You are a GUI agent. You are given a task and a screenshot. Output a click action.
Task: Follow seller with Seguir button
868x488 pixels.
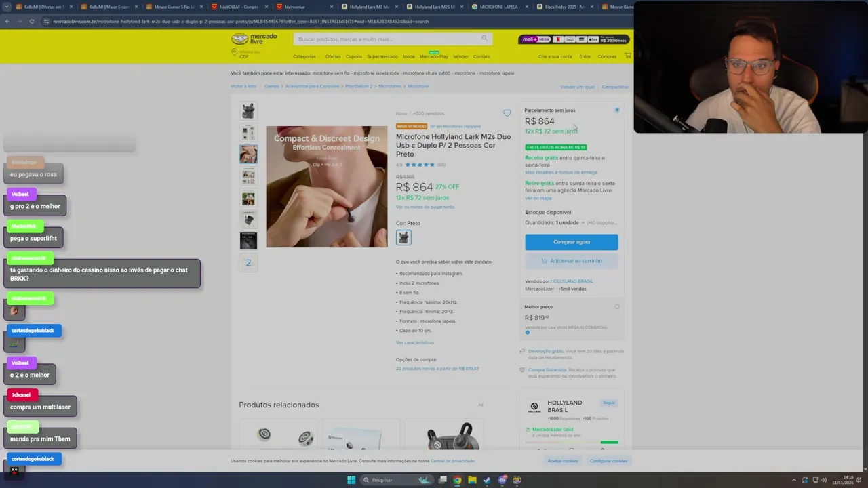(x=609, y=403)
